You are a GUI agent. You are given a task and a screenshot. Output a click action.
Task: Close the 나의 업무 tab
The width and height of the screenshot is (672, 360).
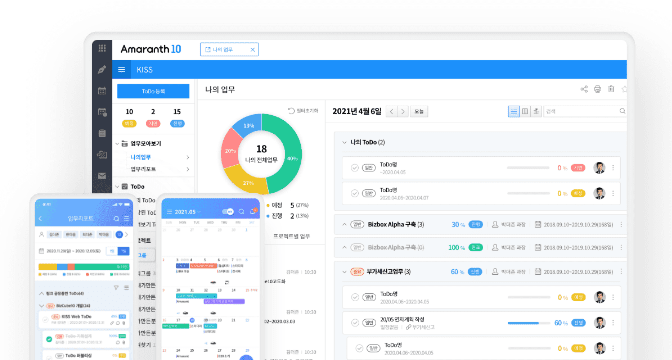252,50
